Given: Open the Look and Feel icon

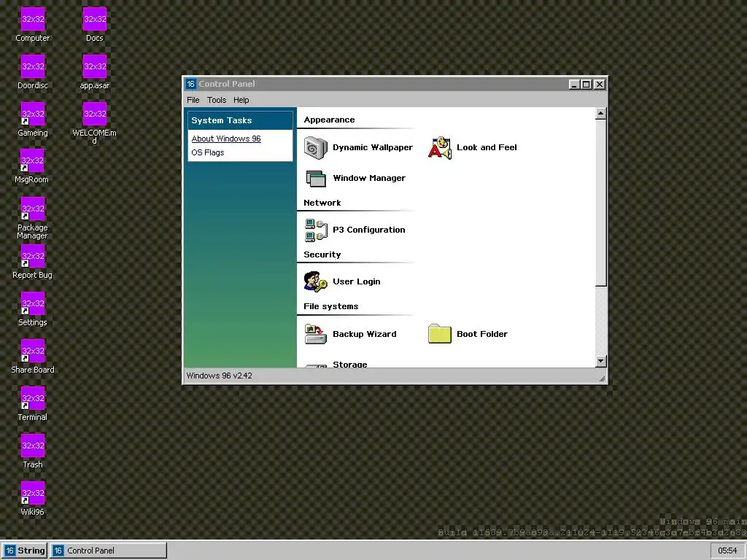Looking at the screenshot, I should (440, 147).
